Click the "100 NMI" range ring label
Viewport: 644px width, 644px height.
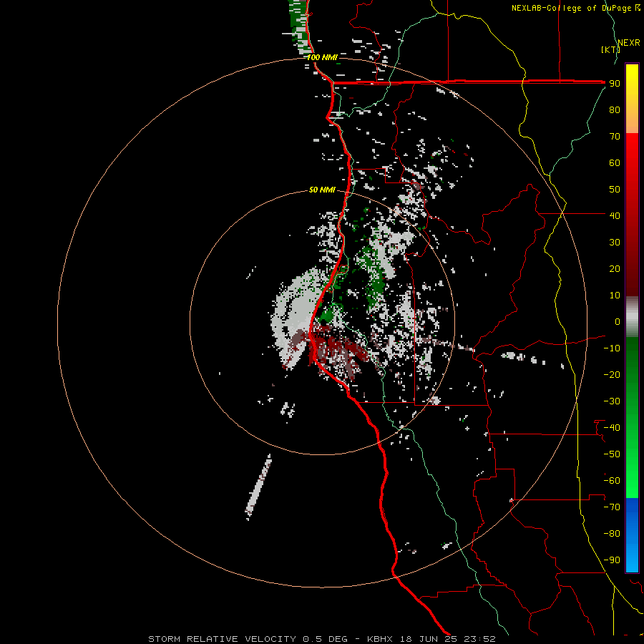click(x=322, y=57)
